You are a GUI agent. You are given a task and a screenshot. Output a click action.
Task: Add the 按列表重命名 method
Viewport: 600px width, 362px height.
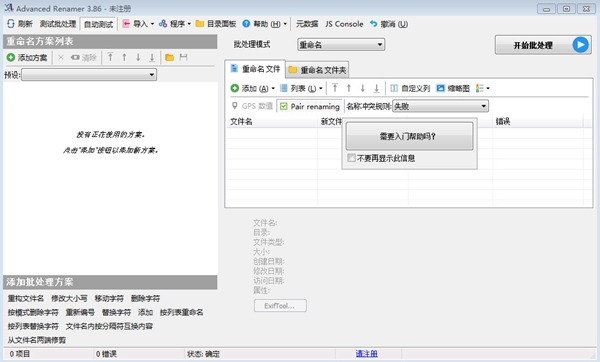pyautogui.click(x=182, y=313)
